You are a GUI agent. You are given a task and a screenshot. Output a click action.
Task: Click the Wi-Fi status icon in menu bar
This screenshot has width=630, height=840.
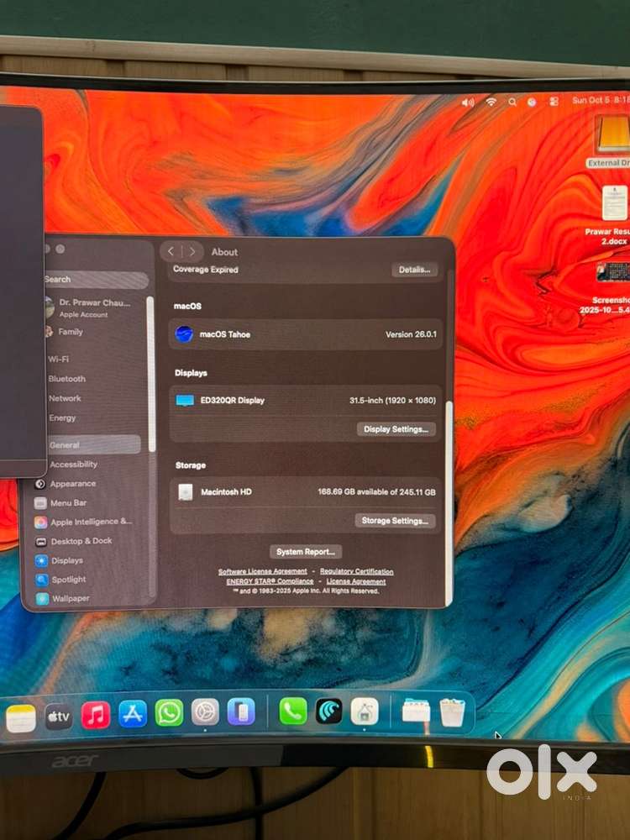coord(491,102)
